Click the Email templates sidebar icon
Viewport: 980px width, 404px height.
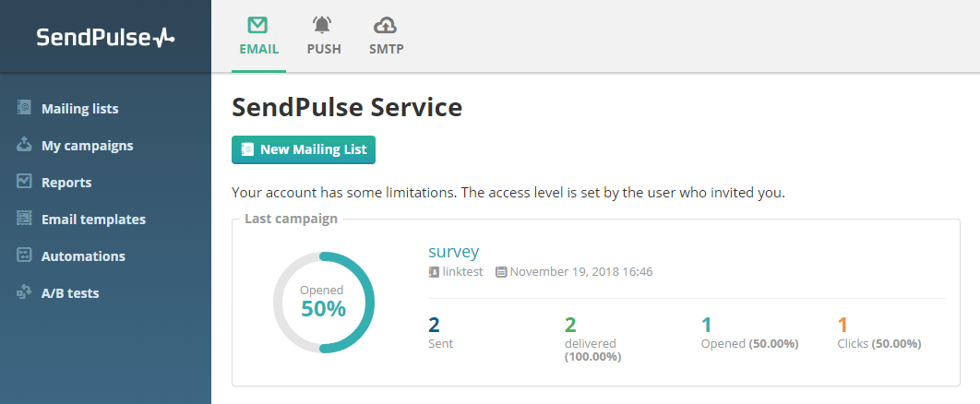coord(25,219)
